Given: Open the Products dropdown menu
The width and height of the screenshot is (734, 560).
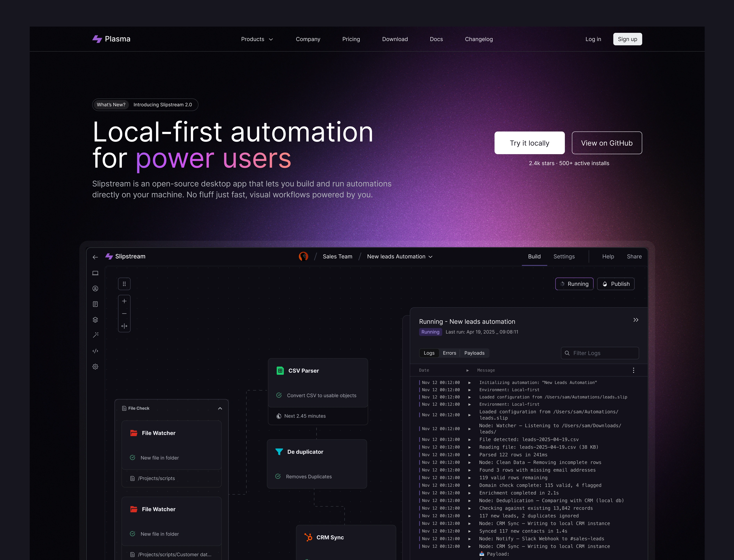Looking at the screenshot, I should coord(257,39).
